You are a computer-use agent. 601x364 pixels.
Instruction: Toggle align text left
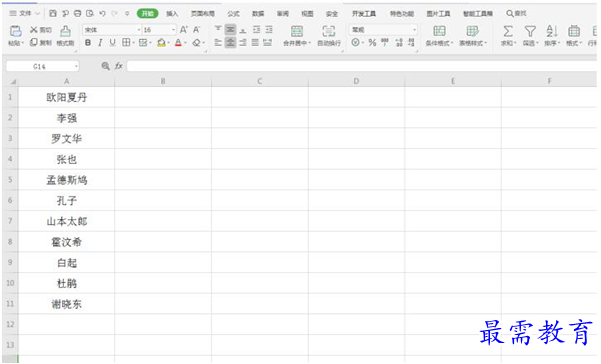[218, 43]
